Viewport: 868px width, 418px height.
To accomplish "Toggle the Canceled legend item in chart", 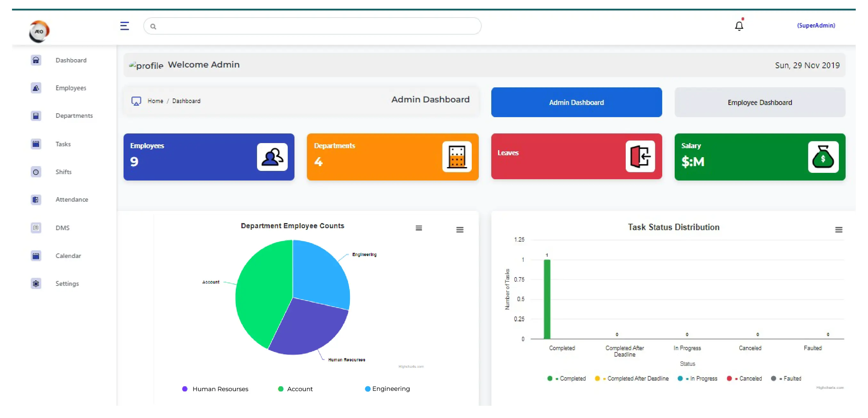I will pyautogui.click(x=746, y=379).
